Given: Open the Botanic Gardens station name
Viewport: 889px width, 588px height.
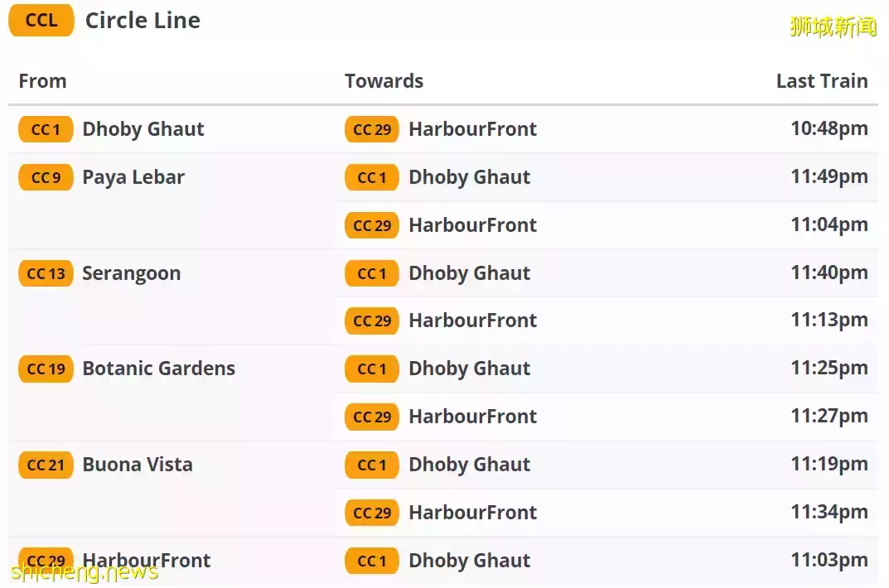Looking at the screenshot, I should (x=158, y=369).
